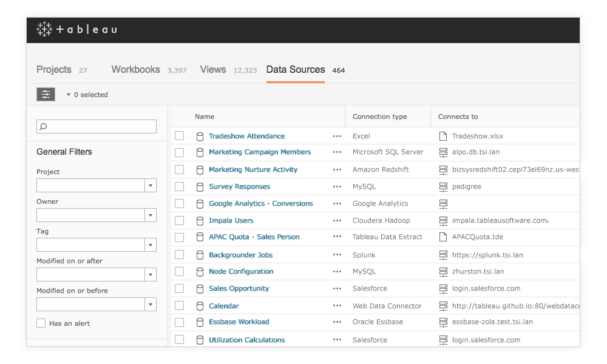607x364 pixels.
Task: Open actions menu for Calendar
Action: coord(337,306)
